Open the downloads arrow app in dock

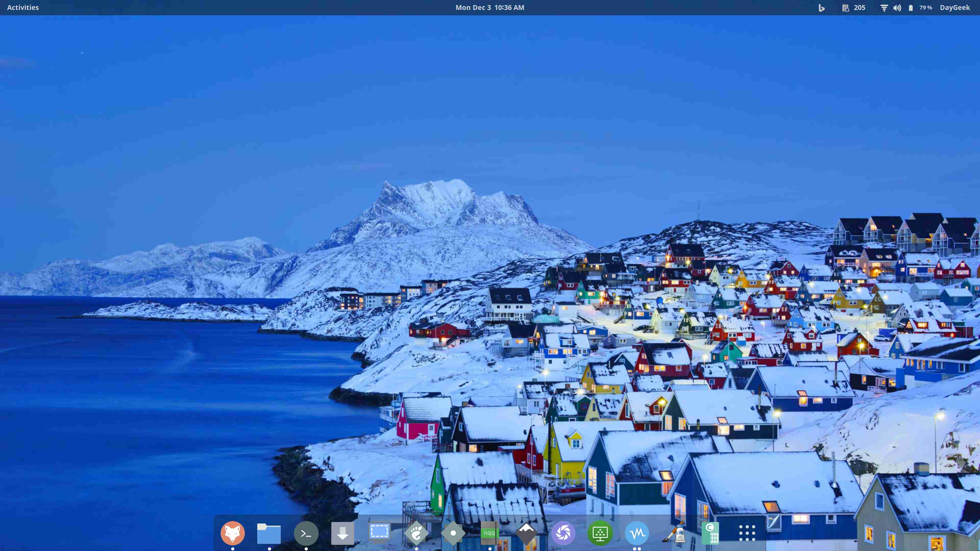(x=342, y=533)
